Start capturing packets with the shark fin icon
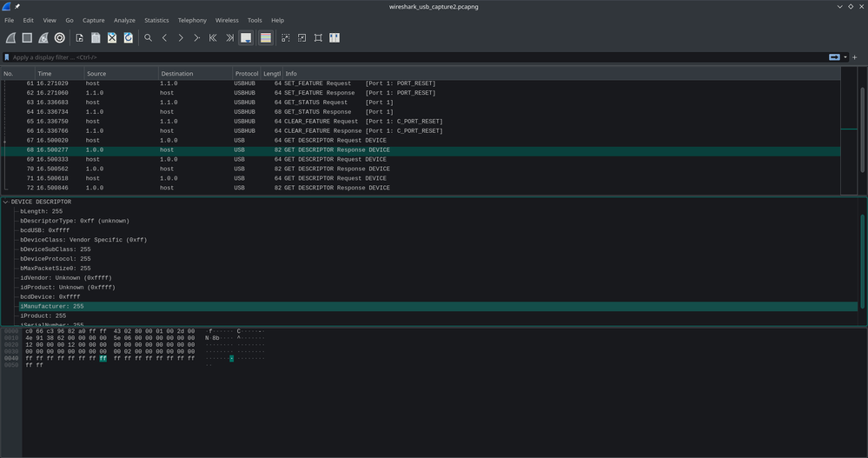The height and width of the screenshot is (458, 868). 10,37
